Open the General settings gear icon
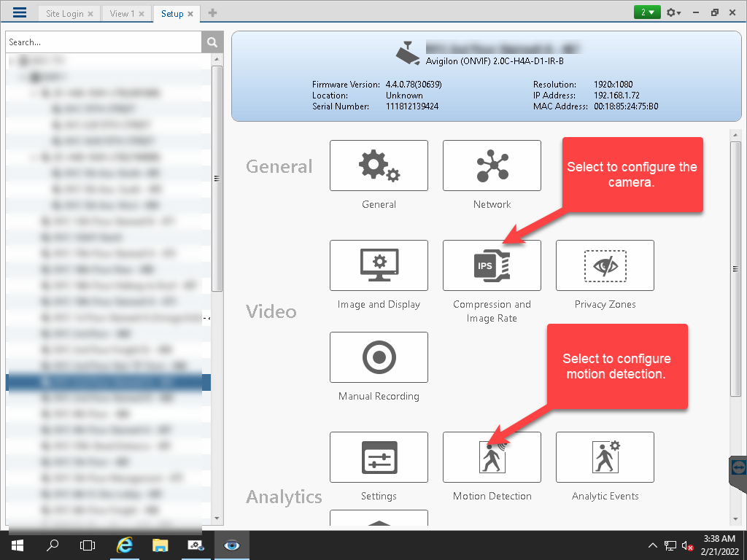The width and height of the screenshot is (747, 560). tap(379, 166)
